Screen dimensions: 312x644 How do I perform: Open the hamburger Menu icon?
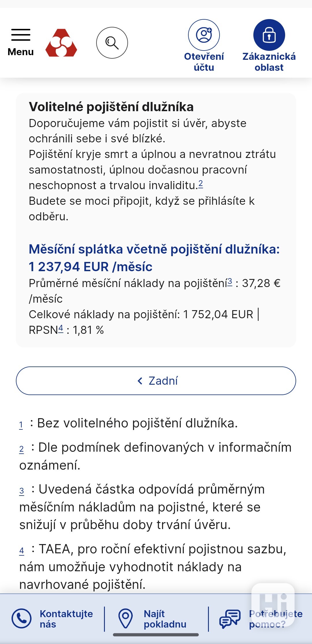click(21, 35)
